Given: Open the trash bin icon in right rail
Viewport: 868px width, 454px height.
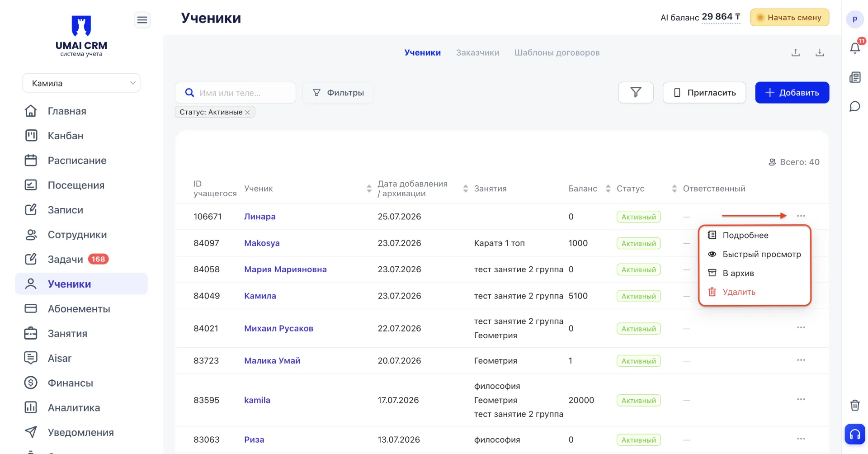Looking at the screenshot, I should pos(855,405).
